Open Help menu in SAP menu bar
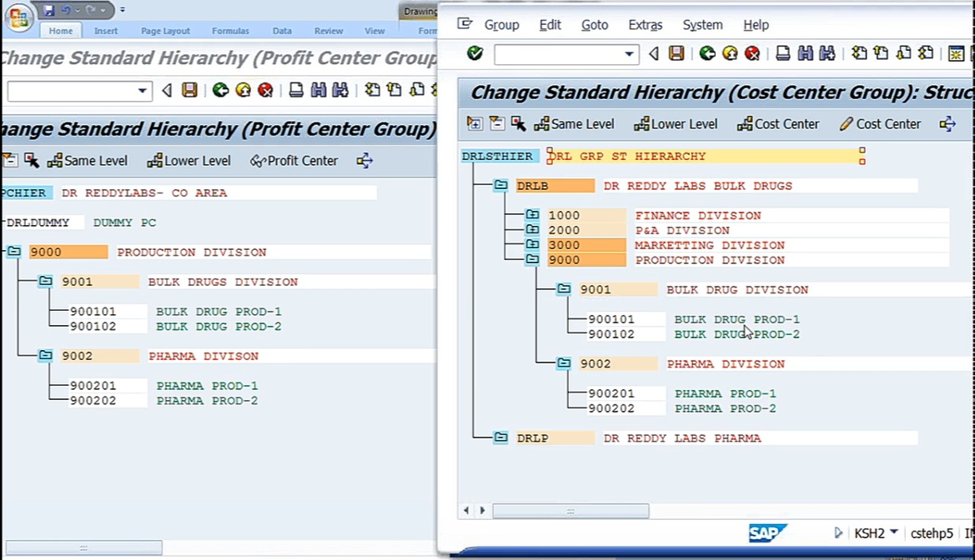The width and height of the screenshot is (975, 560). 756,25
